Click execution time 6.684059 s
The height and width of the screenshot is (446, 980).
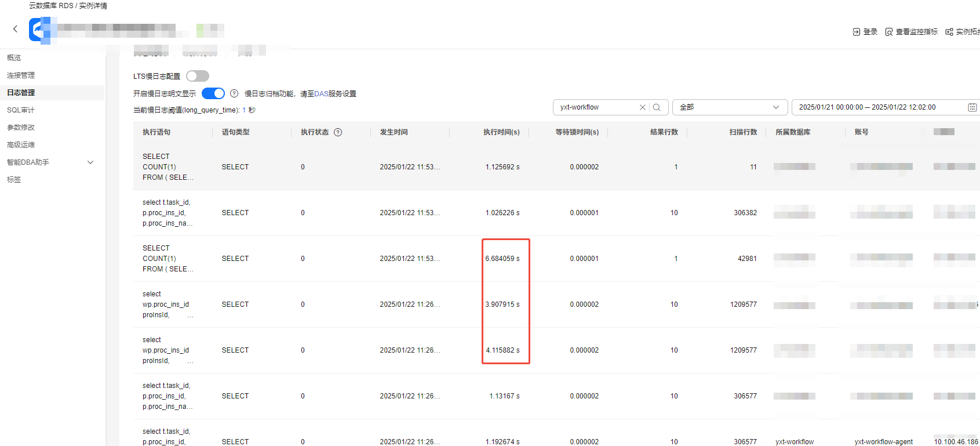coord(502,259)
